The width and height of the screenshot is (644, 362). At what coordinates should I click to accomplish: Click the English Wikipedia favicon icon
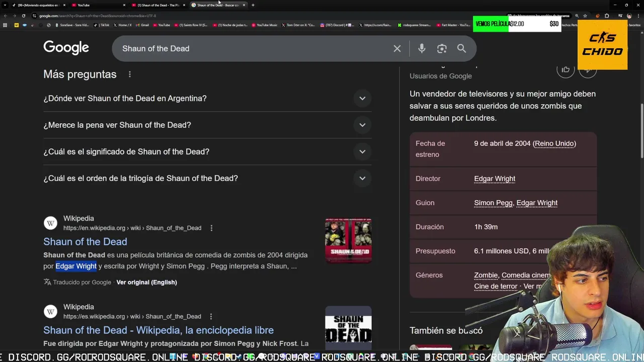(x=50, y=223)
